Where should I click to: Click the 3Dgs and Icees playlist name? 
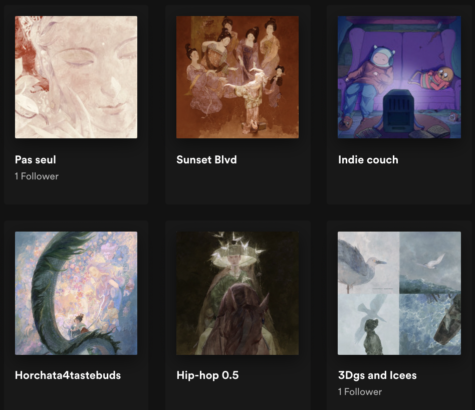click(377, 375)
